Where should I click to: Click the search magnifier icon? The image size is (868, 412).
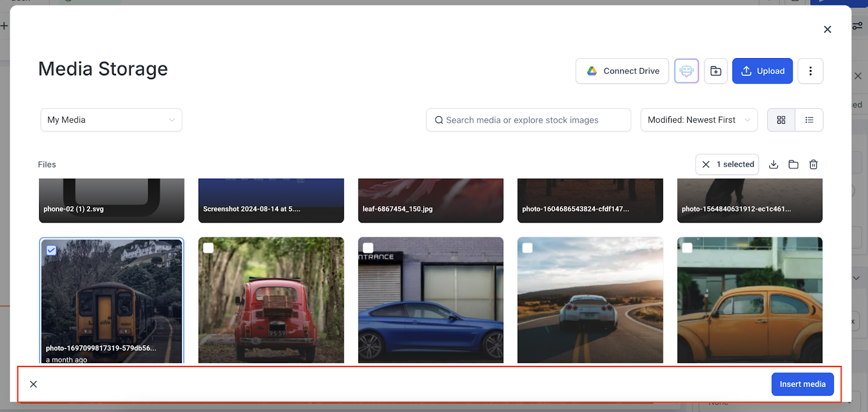click(439, 120)
